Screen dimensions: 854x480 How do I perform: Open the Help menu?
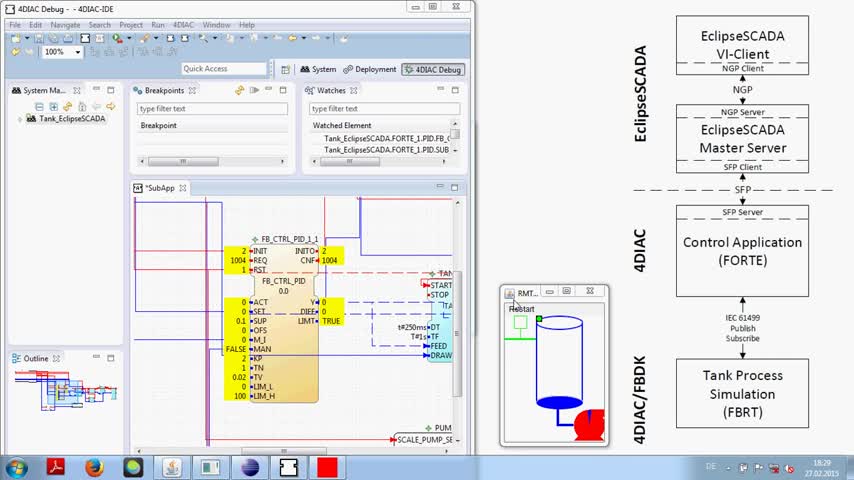click(247, 25)
